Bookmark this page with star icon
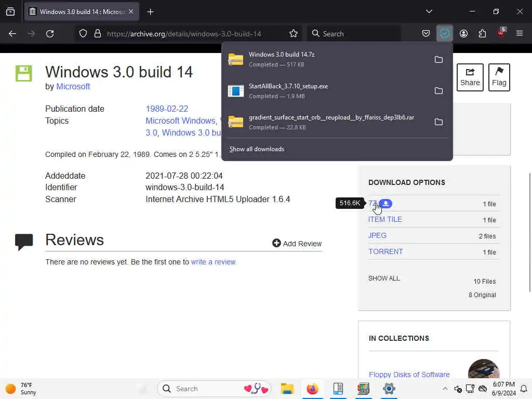This screenshot has width=532, height=399. click(x=294, y=34)
